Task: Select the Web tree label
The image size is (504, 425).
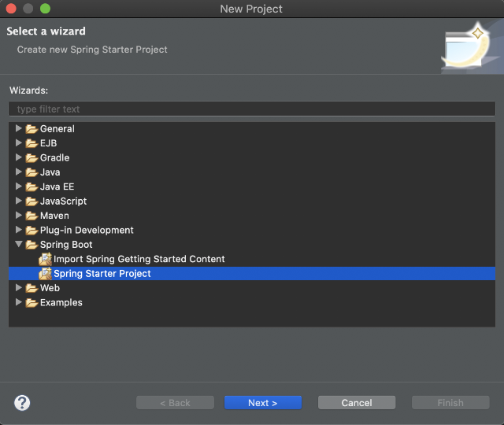Action: (x=50, y=288)
